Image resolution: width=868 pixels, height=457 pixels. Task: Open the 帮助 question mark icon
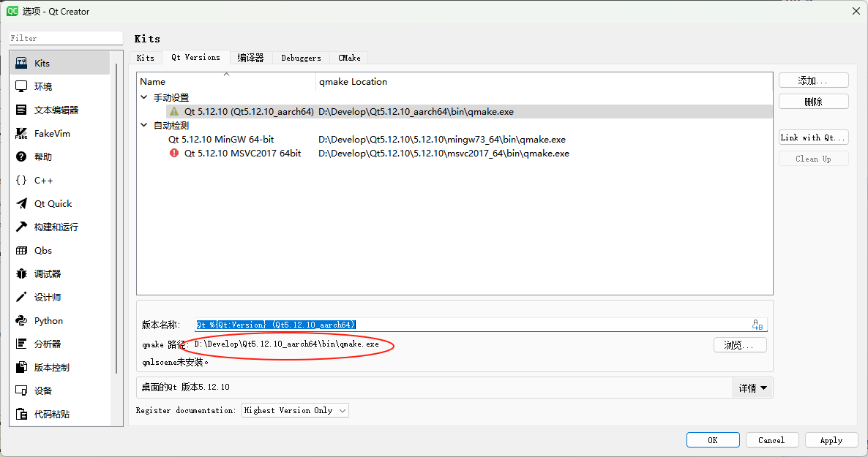pyautogui.click(x=21, y=156)
